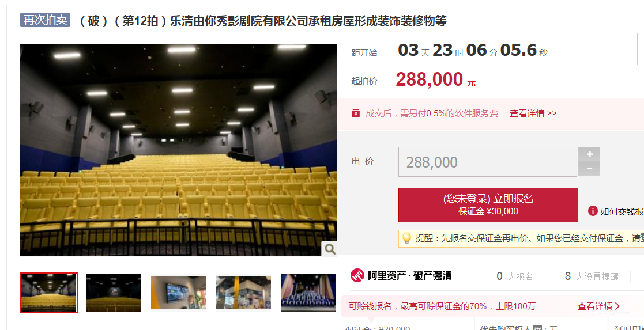The height and width of the screenshot is (330, 644).
Task: Click the 8 人设置提醒 reminder counter
Action: pyautogui.click(x=591, y=276)
